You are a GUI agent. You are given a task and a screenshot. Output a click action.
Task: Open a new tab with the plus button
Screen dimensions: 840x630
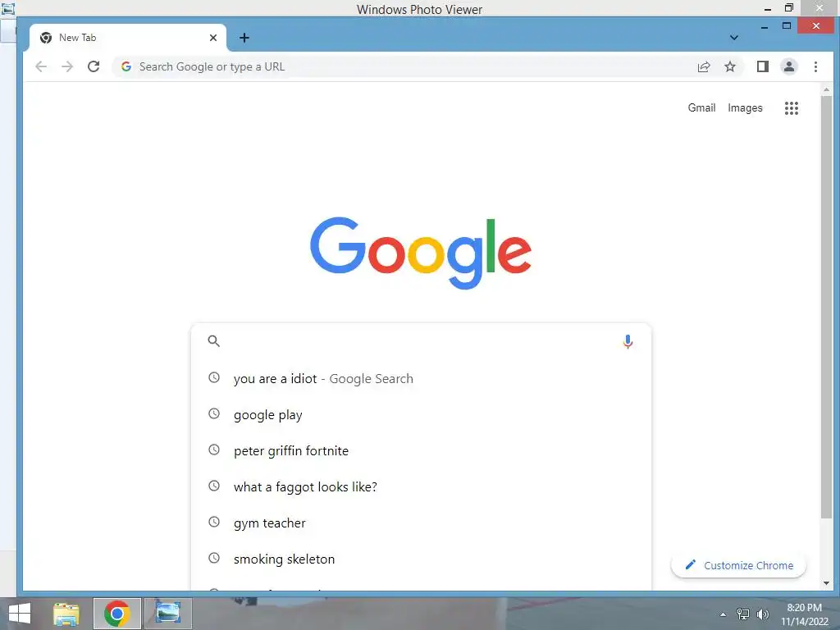point(244,38)
